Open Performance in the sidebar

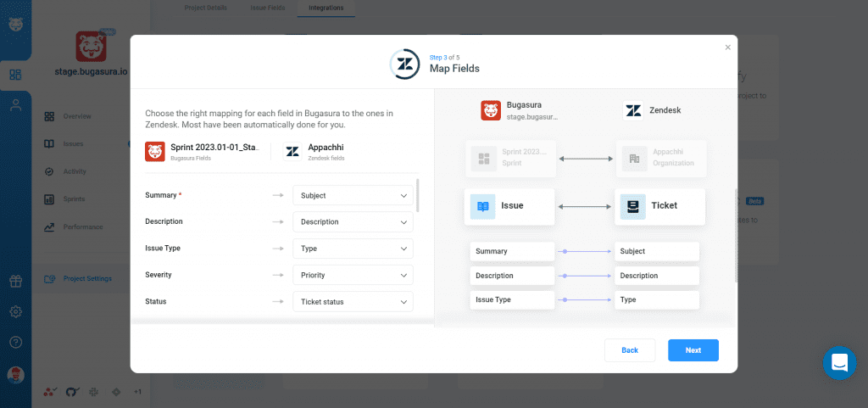[83, 227]
